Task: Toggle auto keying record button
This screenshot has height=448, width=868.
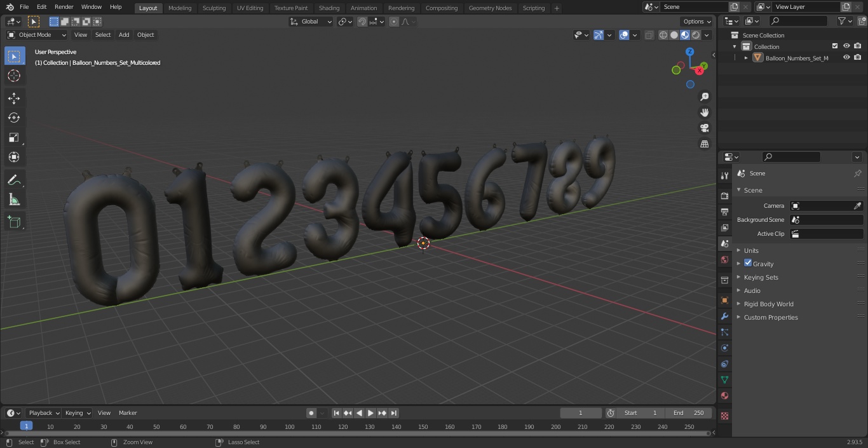Action: pyautogui.click(x=311, y=413)
